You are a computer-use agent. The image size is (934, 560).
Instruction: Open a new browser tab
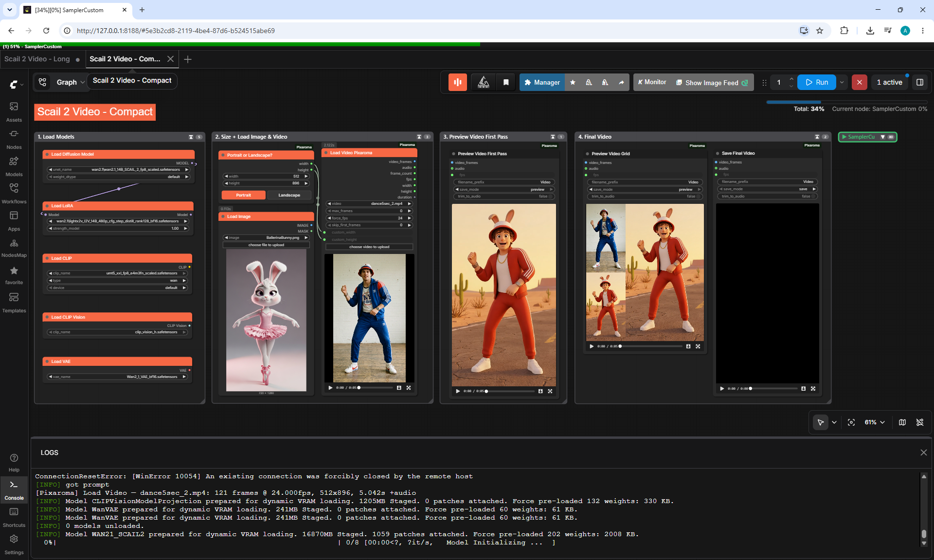(142, 10)
